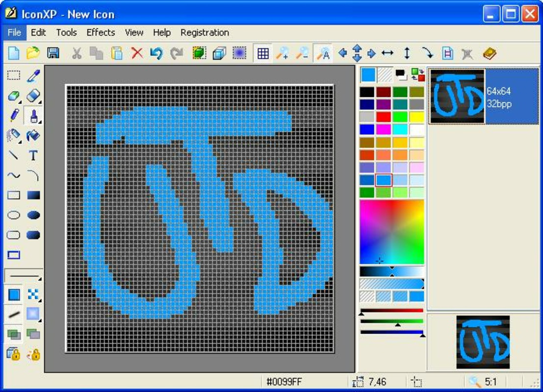Click the icon preview image at bottom right
This screenshot has width=543, height=392.
483,342
